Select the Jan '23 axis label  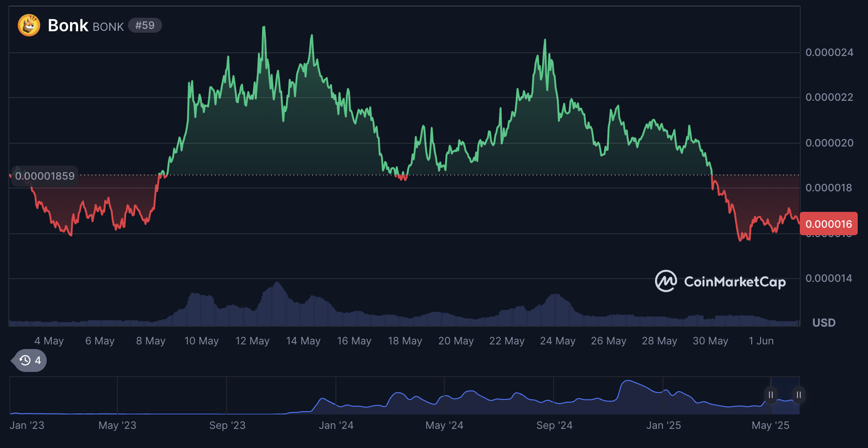point(28,425)
